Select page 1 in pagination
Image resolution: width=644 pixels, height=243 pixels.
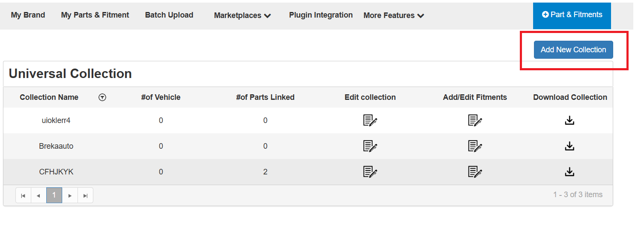click(x=54, y=195)
